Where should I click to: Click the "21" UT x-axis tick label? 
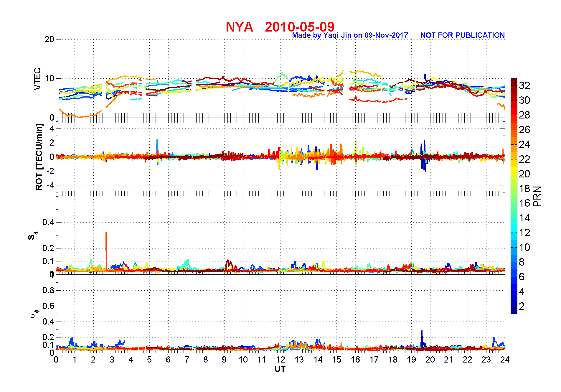(449, 360)
